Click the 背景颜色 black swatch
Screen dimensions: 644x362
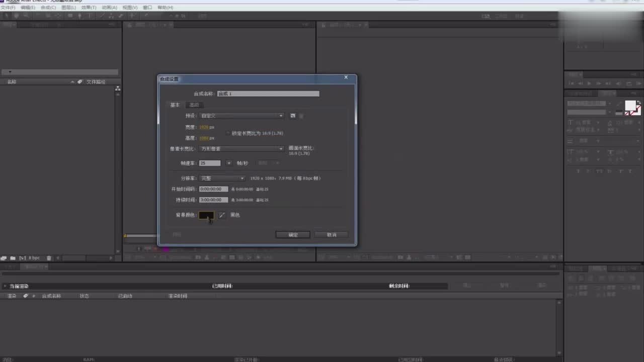[x=206, y=215]
